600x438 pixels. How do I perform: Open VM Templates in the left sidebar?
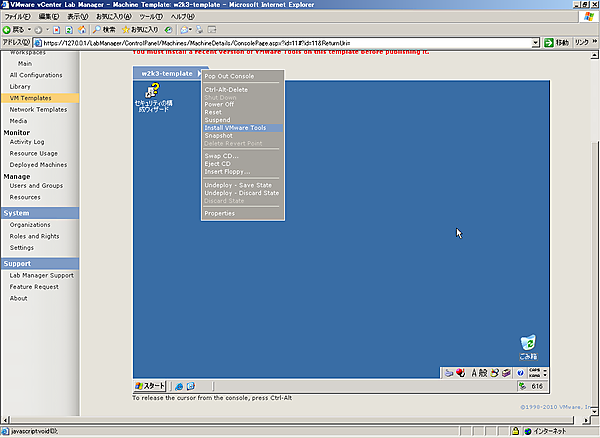[x=30, y=98]
